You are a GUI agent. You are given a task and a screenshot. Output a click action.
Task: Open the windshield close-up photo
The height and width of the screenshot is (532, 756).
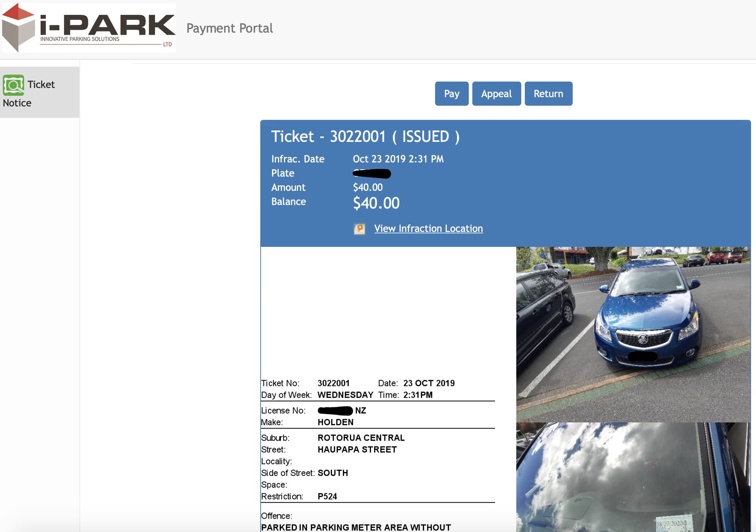[x=633, y=477]
